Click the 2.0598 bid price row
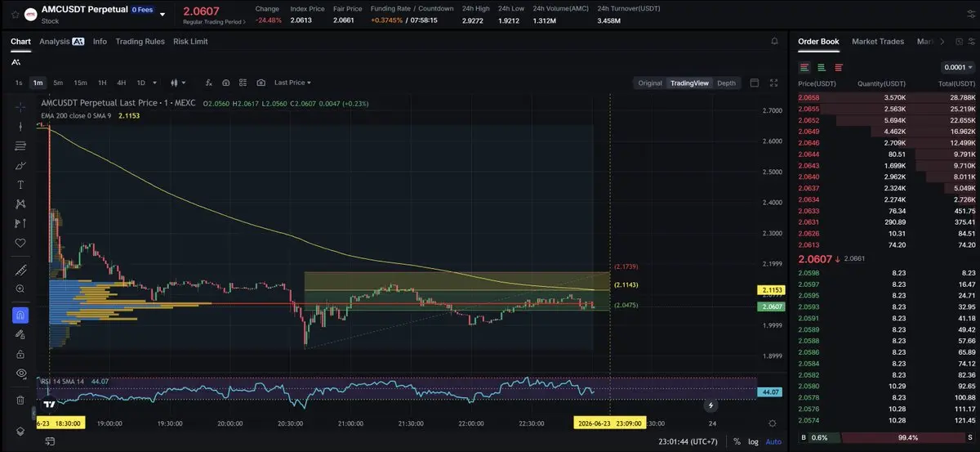The image size is (980, 452). click(x=886, y=272)
